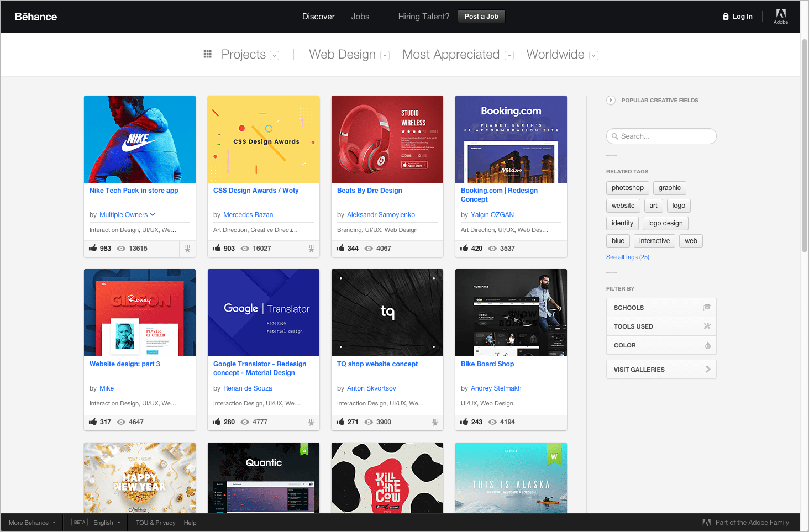This screenshot has width=809, height=532.
Task: Click the lock icon beside Log In
Action: point(725,16)
